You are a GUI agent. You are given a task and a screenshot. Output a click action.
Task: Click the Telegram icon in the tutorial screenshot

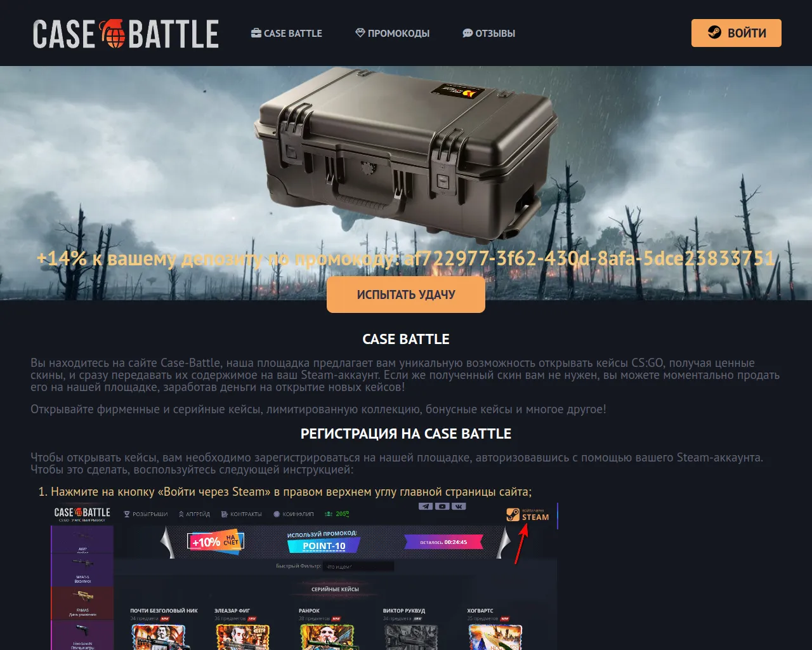click(426, 507)
